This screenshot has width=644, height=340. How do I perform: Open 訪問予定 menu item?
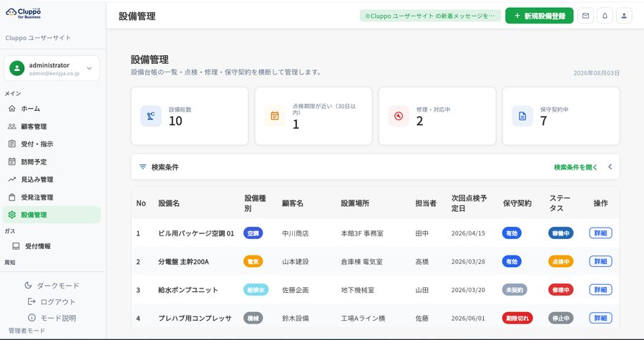point(52,162)
